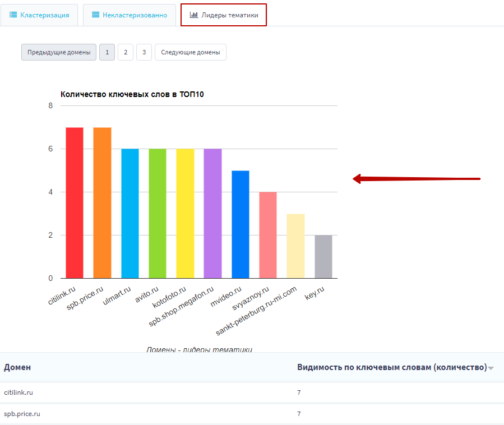Click the list icon in Кластеризация tab

tap(13, 15)
